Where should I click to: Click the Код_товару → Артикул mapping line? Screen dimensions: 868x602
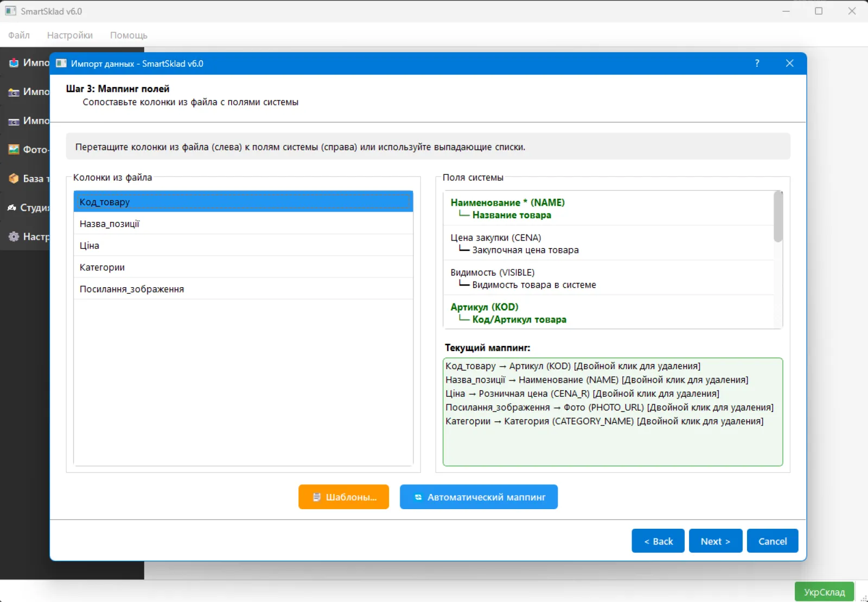tap(573, 366)
